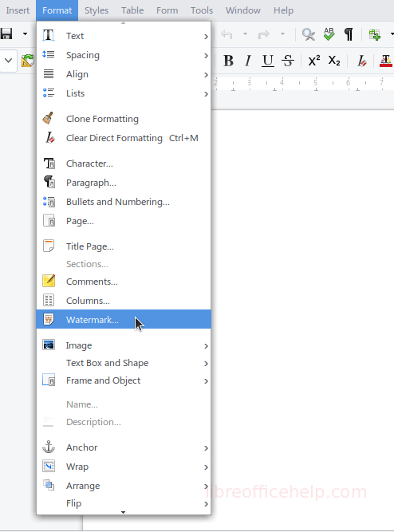The image size is (394, 532).
Task: Apply Superscript formatting
Action: (314, 61)
